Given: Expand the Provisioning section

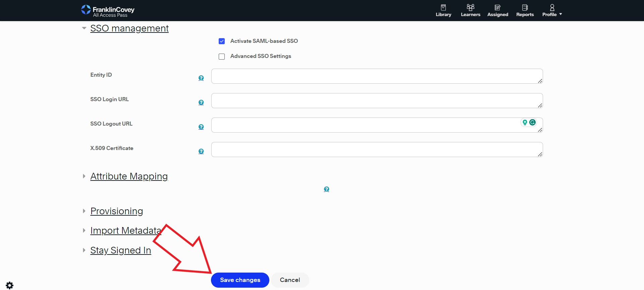Looking at the screenshot, I should coord(116,211).
